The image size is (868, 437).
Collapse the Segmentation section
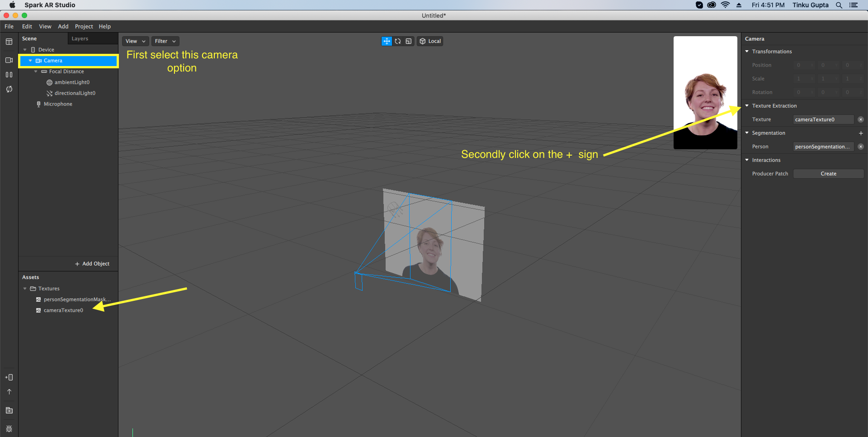click(x=747, y=133)
